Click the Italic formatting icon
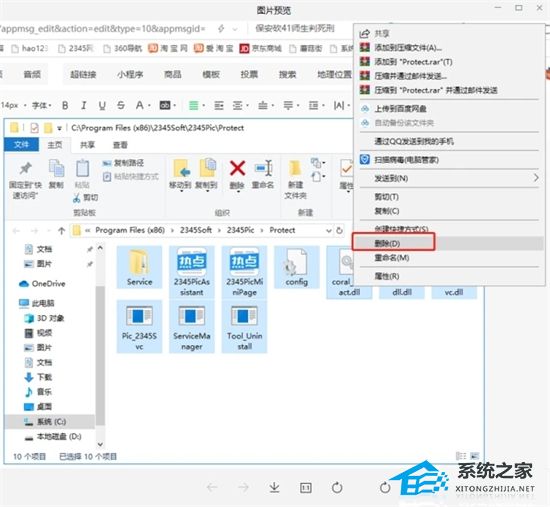This screenshot has height=507, width=550. (83, 105)
